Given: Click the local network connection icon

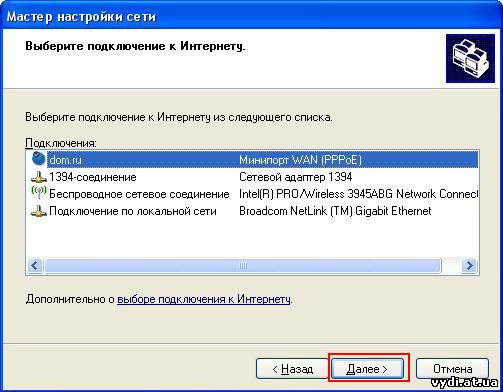Looking at the screenshot, I should click(x=39, y=211).
